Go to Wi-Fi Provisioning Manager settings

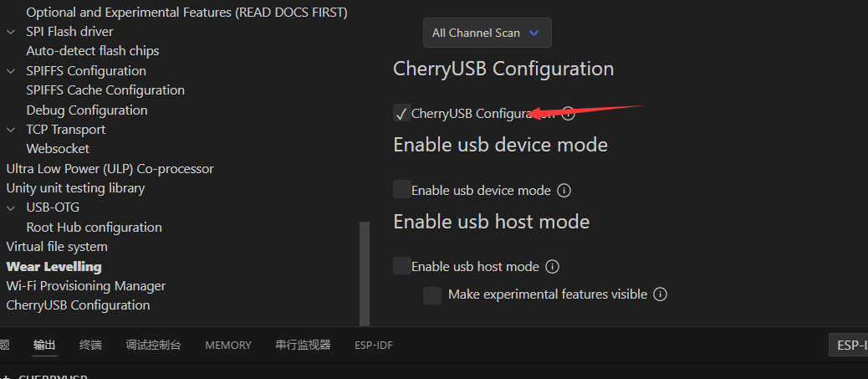[85, 286]
